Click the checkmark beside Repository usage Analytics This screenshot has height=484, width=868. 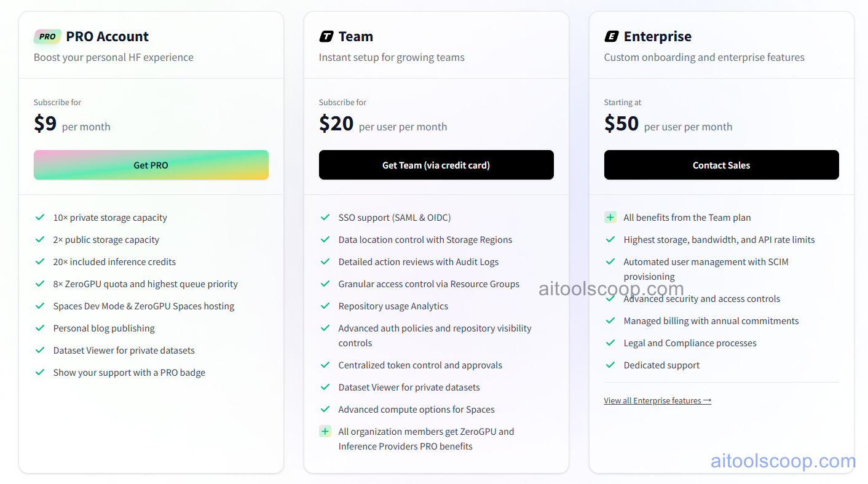coord(325,306)
